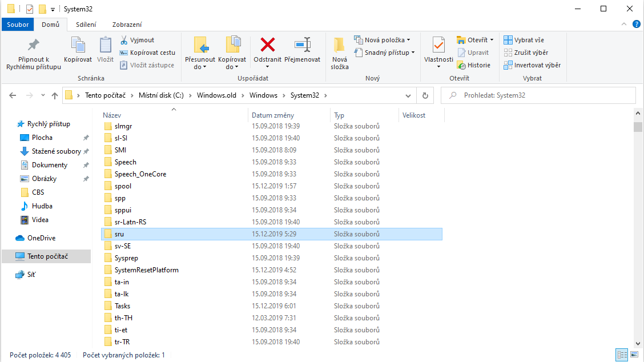The height and width of the screenshot is (362, 644).
Task: Select the Tasks folder row
Action: (272, 305)
